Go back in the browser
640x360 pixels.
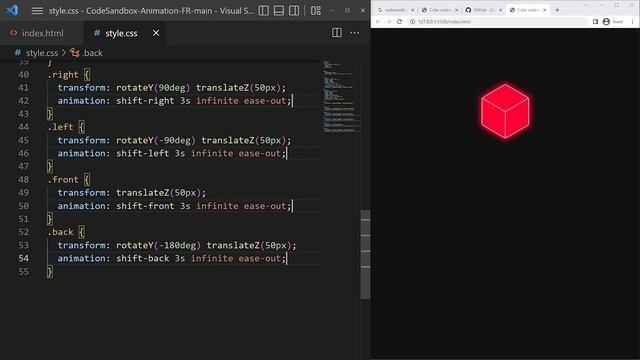click(x=378, y=22)
